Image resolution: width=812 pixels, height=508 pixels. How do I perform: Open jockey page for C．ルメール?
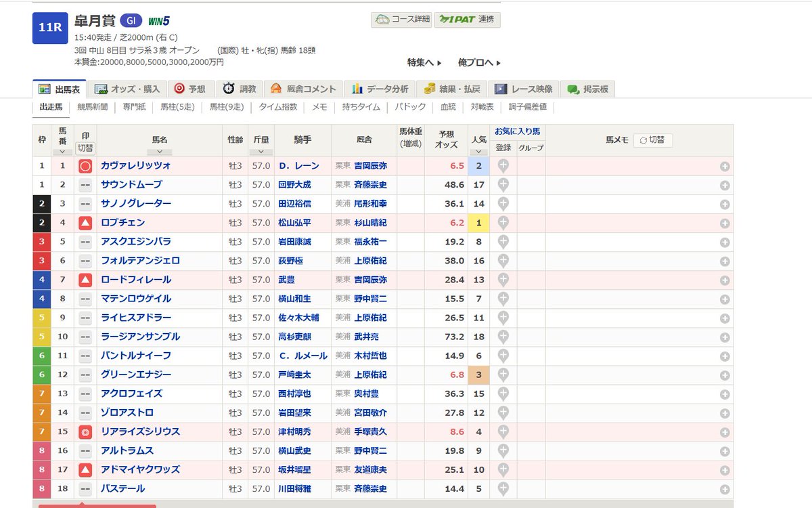302,356
